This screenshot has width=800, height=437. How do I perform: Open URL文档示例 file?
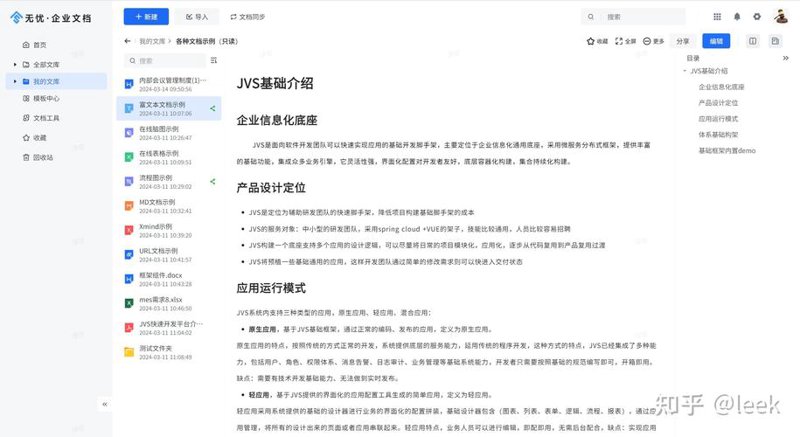click(169, 255)
